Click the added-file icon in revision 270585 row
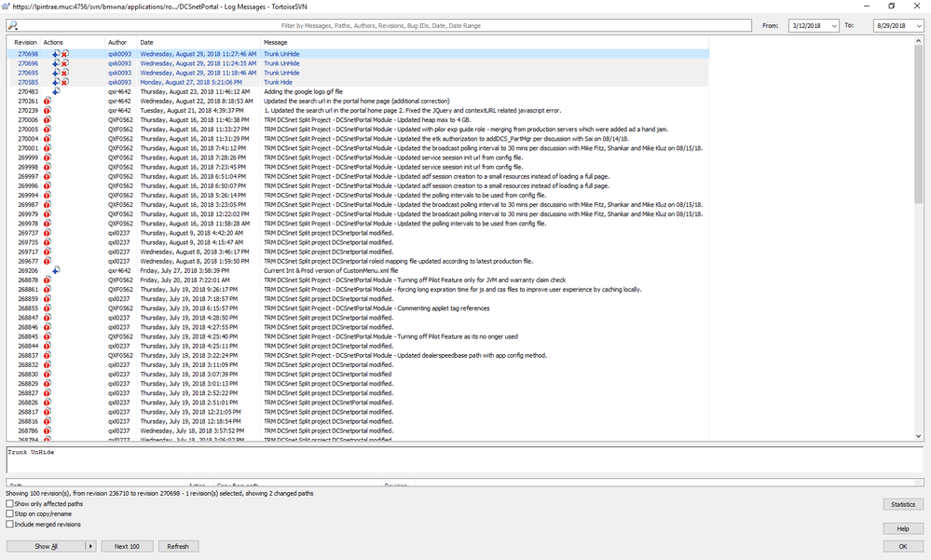 pyautogui.click(x=56, y=82)
